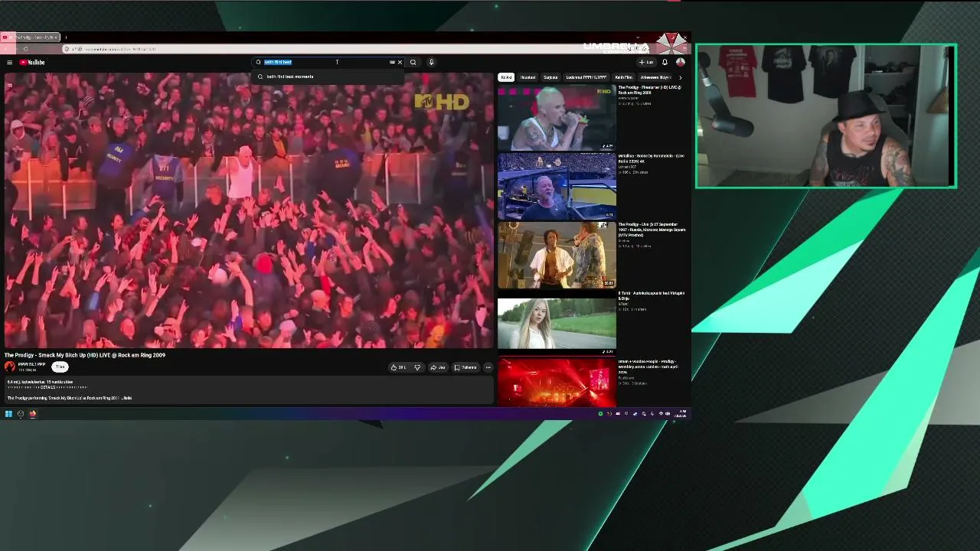Open the account avatar menu
The height and width of the screenshot is (551, 980).
[x=680, y=62]
